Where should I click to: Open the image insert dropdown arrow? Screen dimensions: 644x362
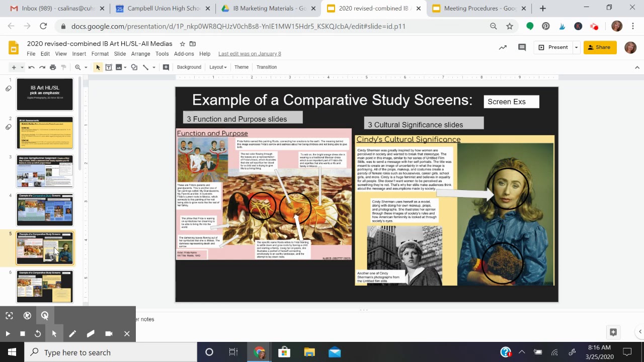point(125,67)
